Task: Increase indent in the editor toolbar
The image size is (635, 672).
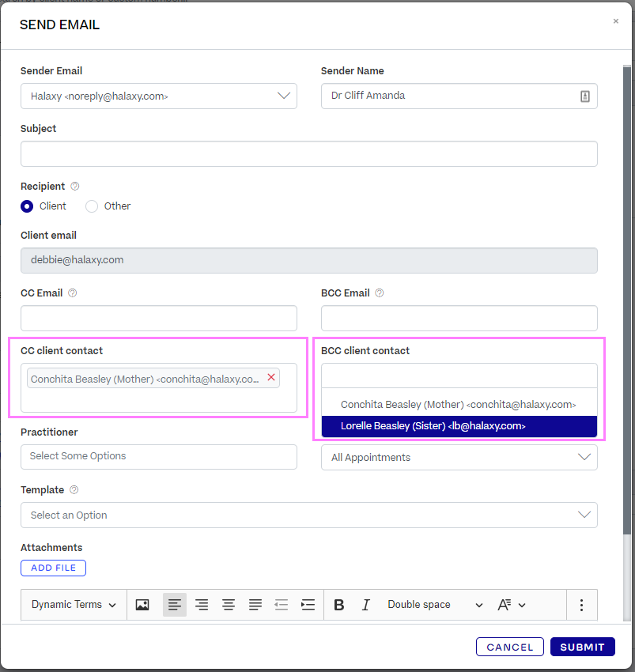Action: click(x=308, y=605)
